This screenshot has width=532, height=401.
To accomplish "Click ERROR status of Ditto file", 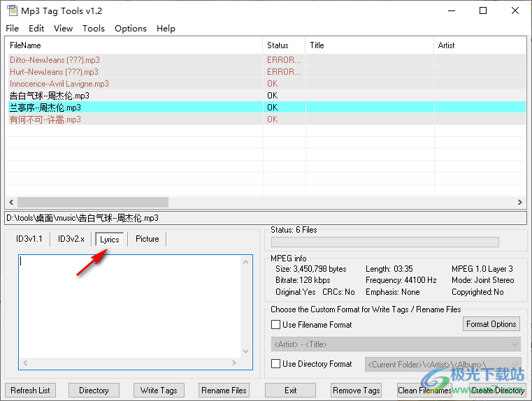I will point(284,60).
